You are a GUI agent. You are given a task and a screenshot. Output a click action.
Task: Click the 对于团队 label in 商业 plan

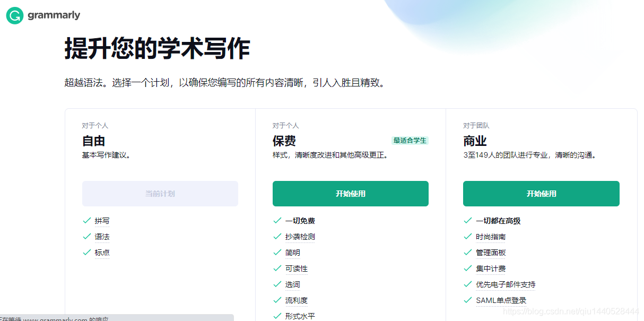[x=476, y=126]
